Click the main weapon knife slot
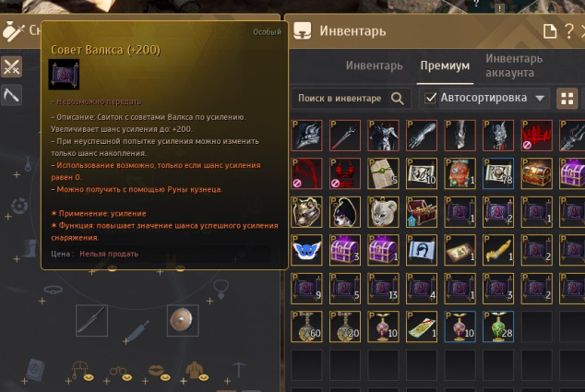Image resolution: width=585 pixels, height=392 pixels. 91,320
